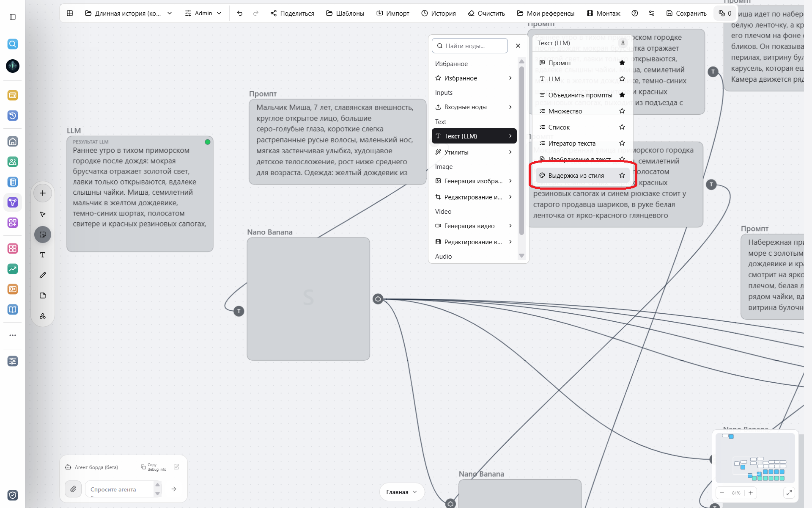
Task: Click the redo arrow in top toolbar
Action: pos(256,13)
